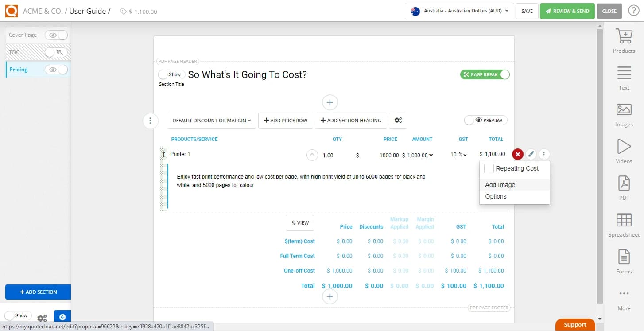Image resolution: width=644 pixels, height=331 pixels.
Task: Open the Images panel
Action: (x=624, y=113)
